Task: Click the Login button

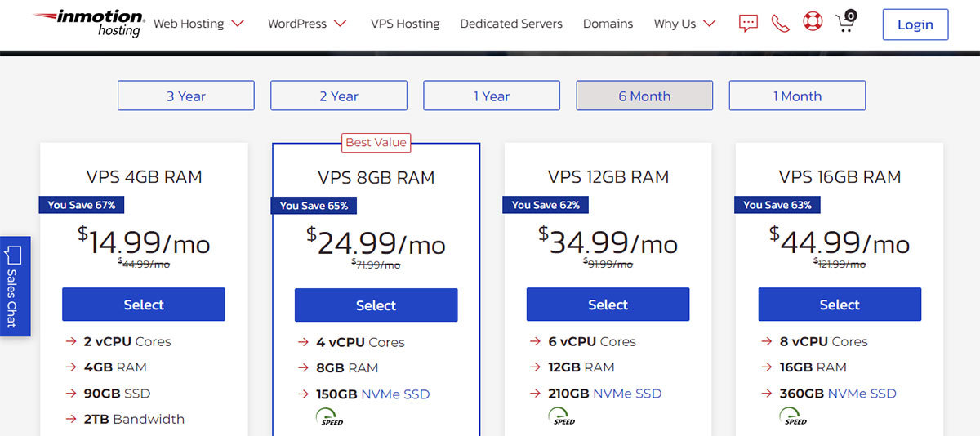Action: pos(915,24)
